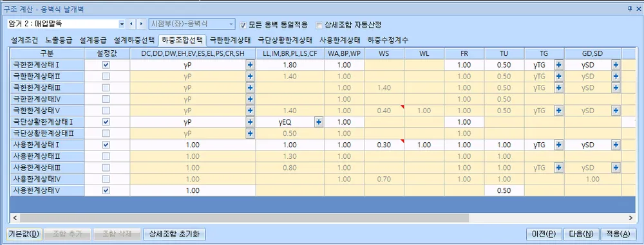This screenshot has width=644, height=245.
Task: Open 암거 2 : 매입말뚝 dropdown
Action: 122,24
